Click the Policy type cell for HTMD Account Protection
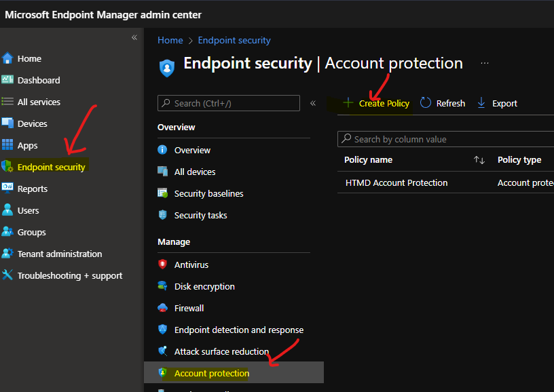Image resolution: width=554 pixels, height=392 pixels. pyautogui.click(x=525, y=182)
